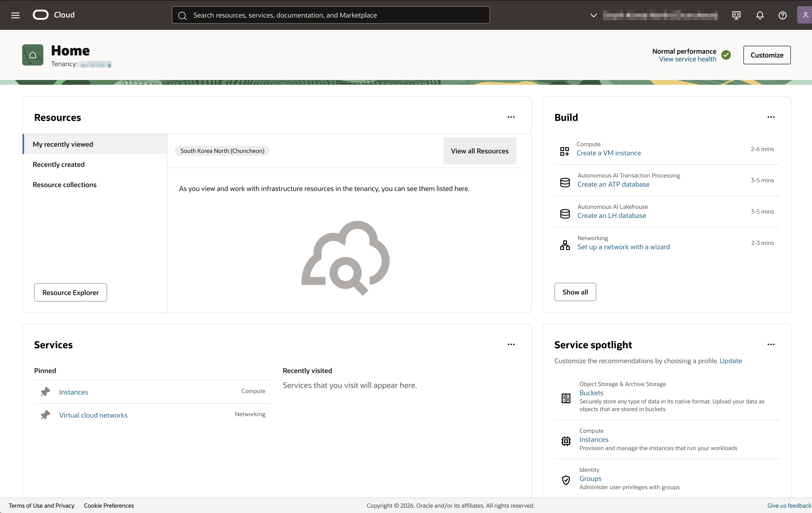
Task: Open the Services panel three-dot menu
Action: click(511, 345)
